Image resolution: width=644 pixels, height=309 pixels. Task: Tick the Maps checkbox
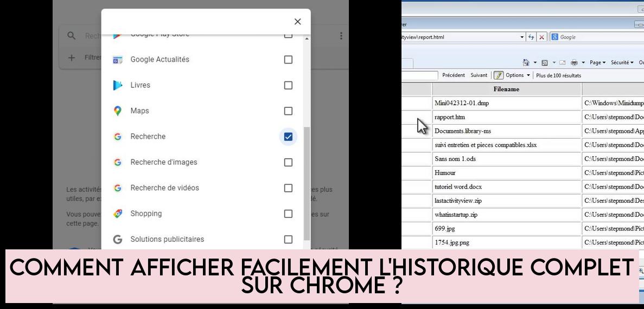coord(288,111)
